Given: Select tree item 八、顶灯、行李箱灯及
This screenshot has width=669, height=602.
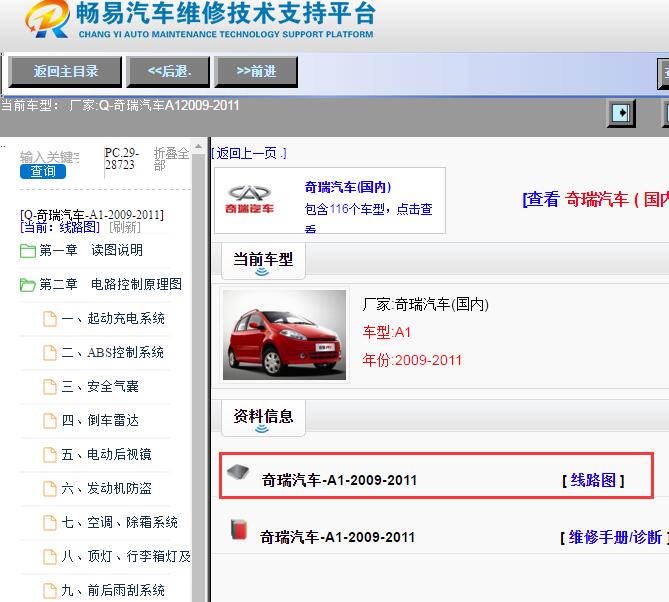Looking at the screenshot, I should (126, 557).
